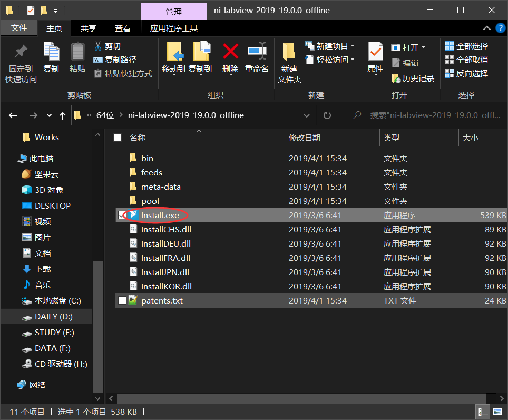508x420 pixels.
Task: Open the Quick Access Toolbar customize dropdown
Action: pyautogui.click(x=56, y=11)
